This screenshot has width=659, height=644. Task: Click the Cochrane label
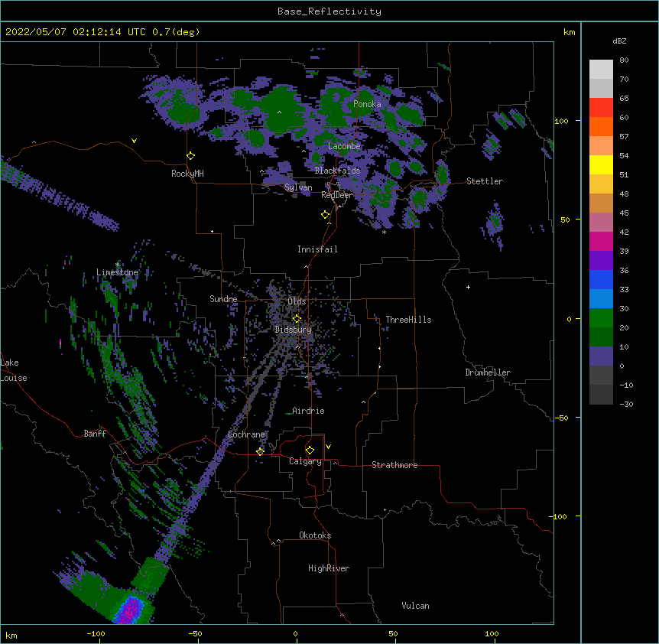[246, 434]
